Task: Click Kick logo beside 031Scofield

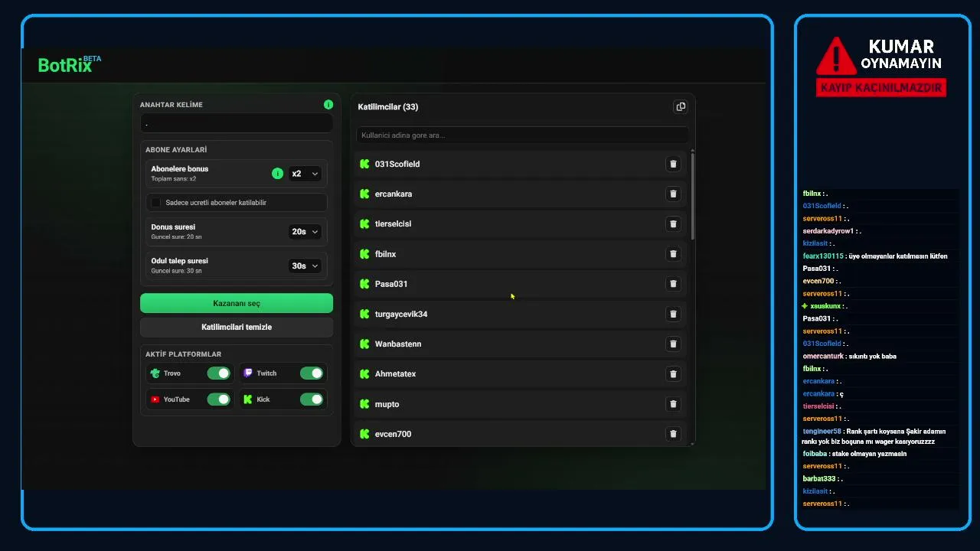Action: [365, 164]
